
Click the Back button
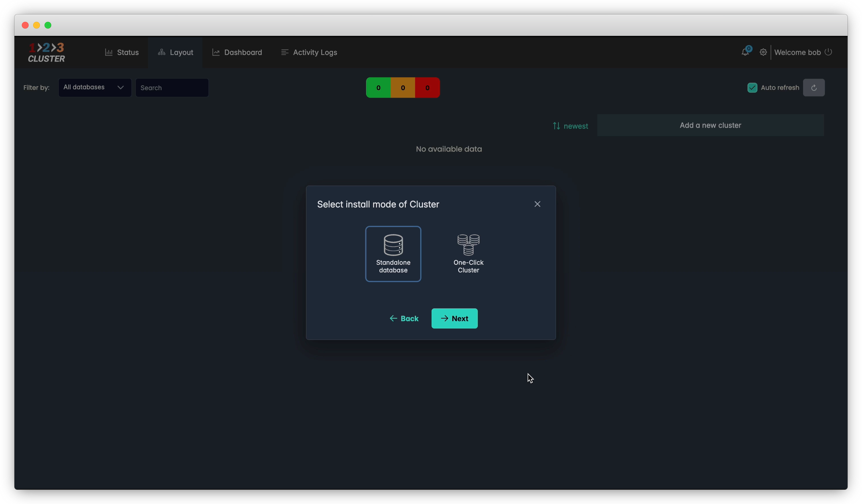pyautogui.click(x=404, y=318)
